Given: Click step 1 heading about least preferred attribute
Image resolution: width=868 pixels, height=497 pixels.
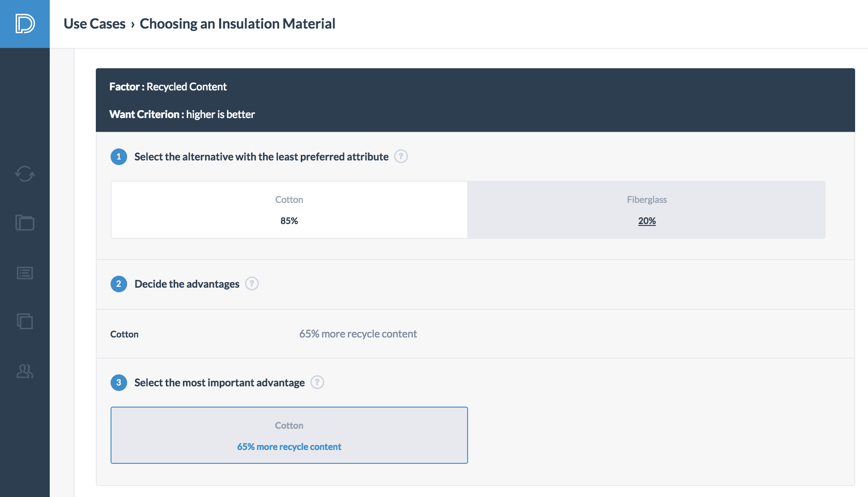Looking at the screenshot, I should [261, 157].
